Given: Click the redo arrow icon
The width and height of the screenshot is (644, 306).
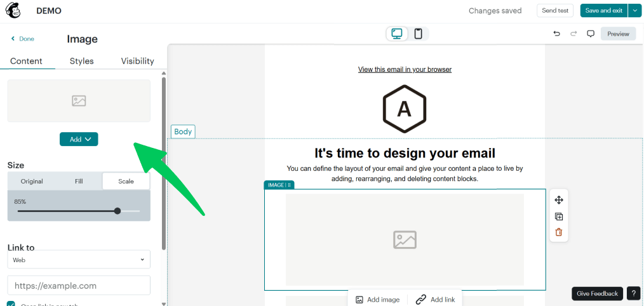Looking at the screenshot, I should [x=574, y=34].
